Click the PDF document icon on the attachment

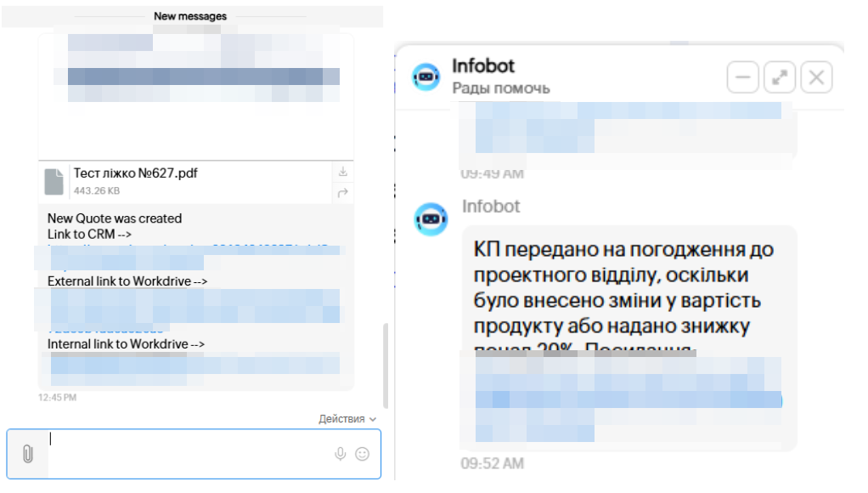coord(53,181)
